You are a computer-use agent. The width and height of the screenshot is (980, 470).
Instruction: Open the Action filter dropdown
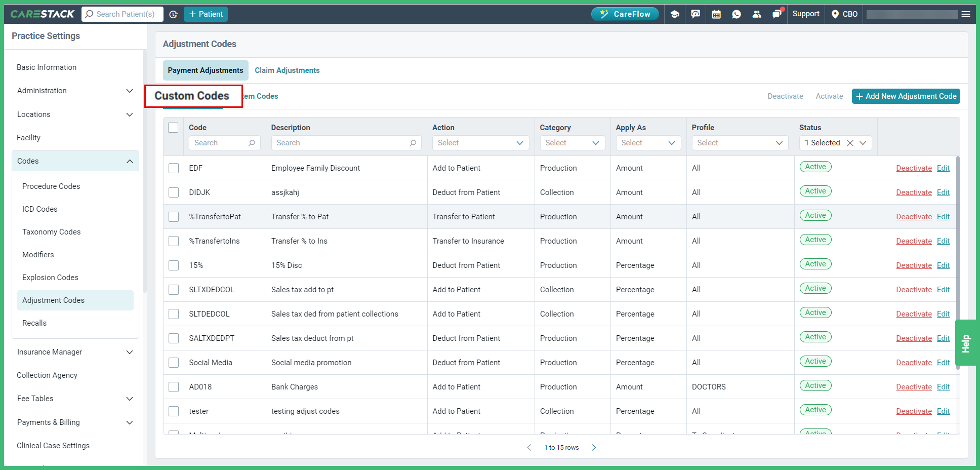coord(480,142)
